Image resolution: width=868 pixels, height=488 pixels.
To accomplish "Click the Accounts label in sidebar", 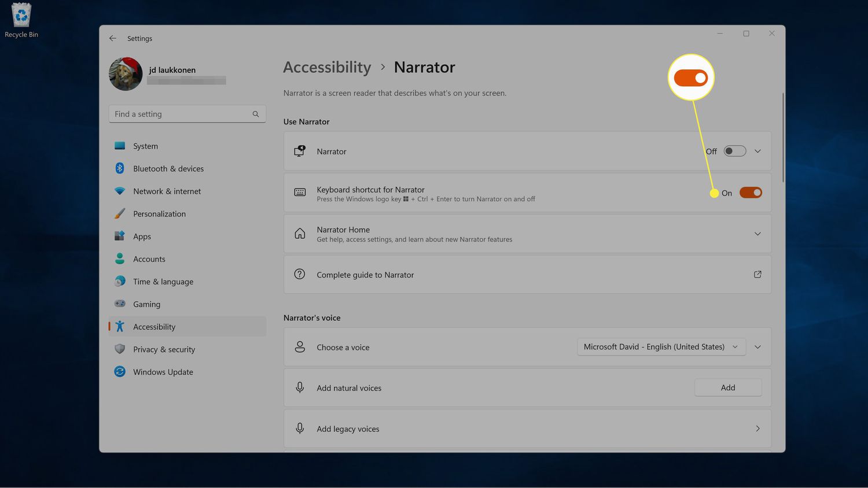I will click(149, 259).
